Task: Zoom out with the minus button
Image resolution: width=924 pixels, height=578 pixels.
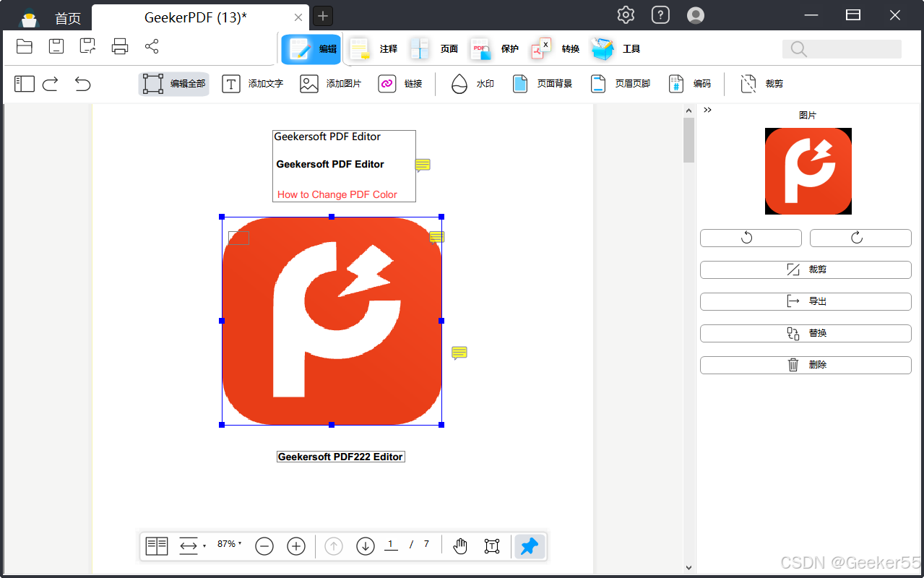Action: [x=264, y=546]
